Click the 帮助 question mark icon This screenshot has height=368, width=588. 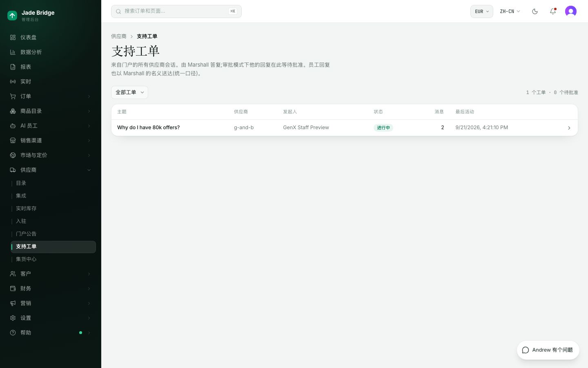13,332
